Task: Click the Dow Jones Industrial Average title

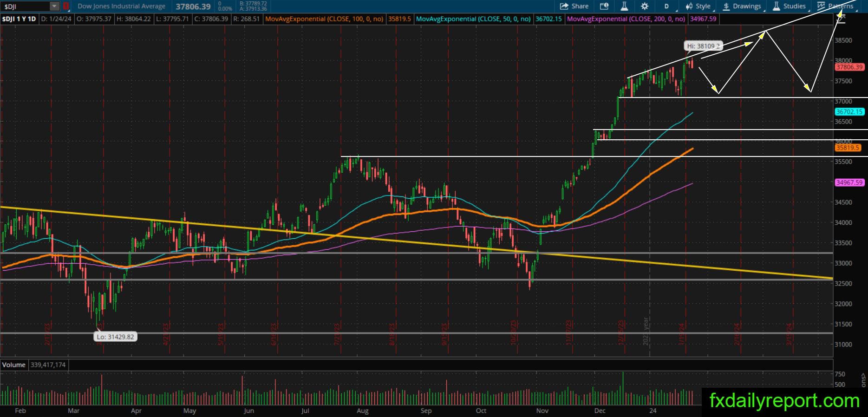Action: pyautogui.click(x=121, y=6)
